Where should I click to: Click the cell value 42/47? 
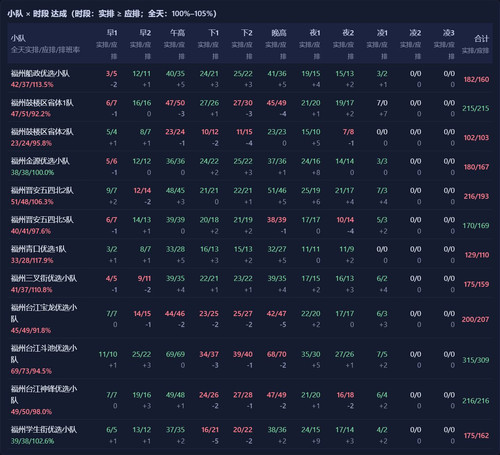pos(276,314)
